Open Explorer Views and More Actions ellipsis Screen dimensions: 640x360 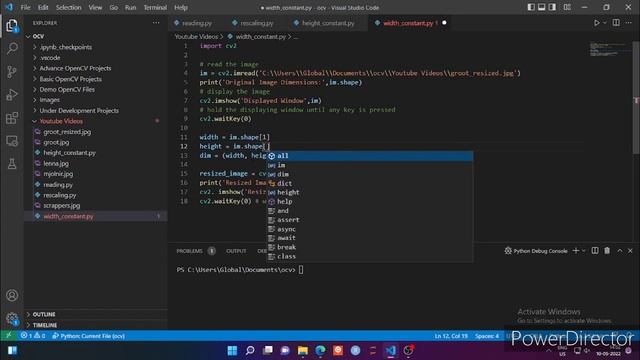(x=156, y=23)
